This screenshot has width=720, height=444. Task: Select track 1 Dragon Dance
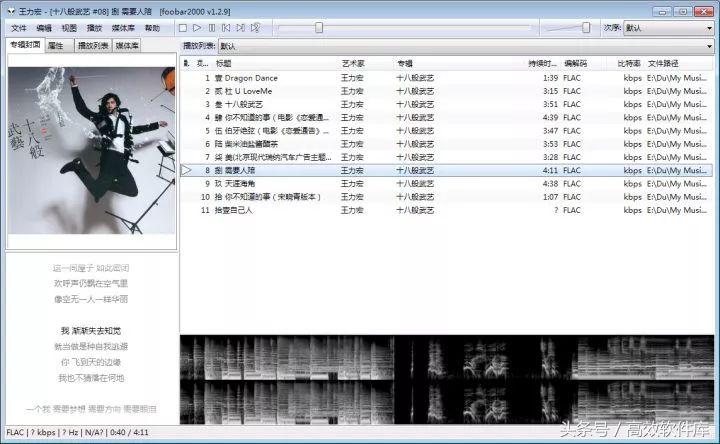[446, 78]
